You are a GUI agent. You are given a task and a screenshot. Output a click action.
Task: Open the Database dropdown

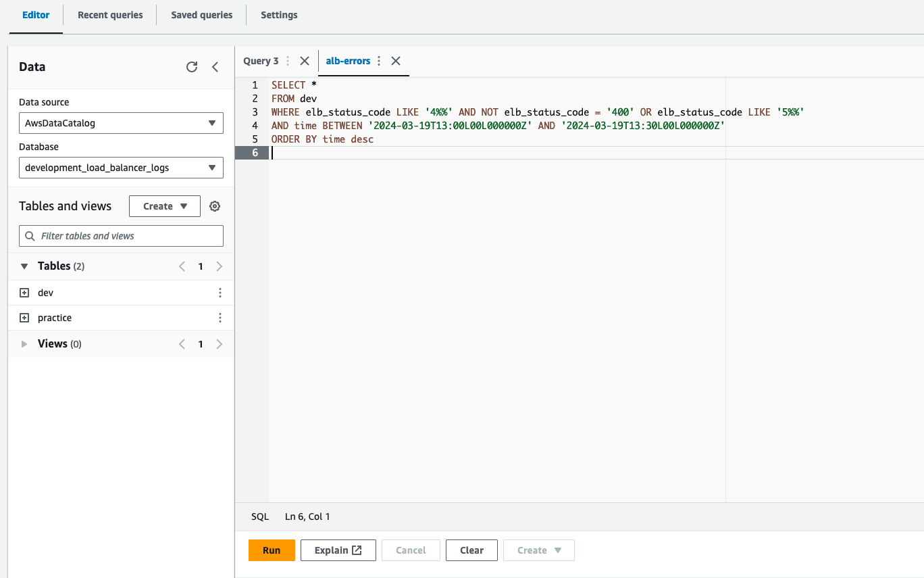coord(121,168)
